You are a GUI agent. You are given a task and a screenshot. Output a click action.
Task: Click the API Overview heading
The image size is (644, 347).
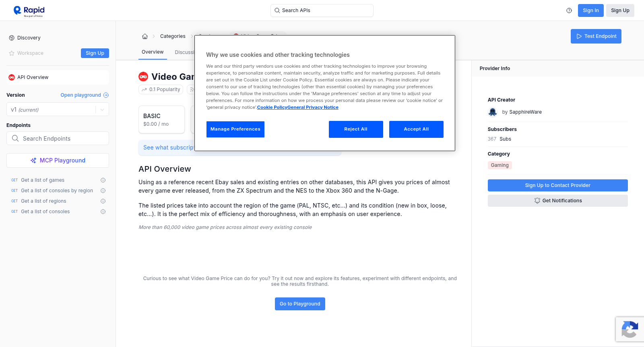point(165,169)
